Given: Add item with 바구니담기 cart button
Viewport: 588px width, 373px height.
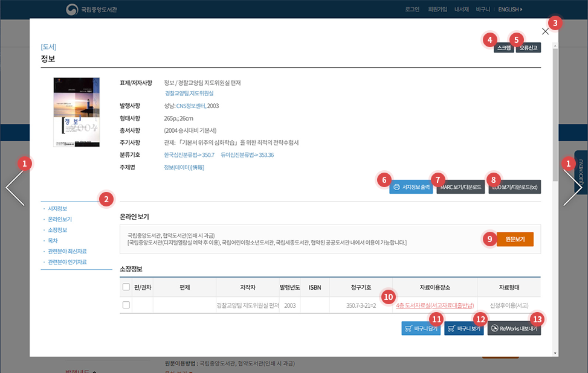Looking at the screenshot, I should [421, 328].
